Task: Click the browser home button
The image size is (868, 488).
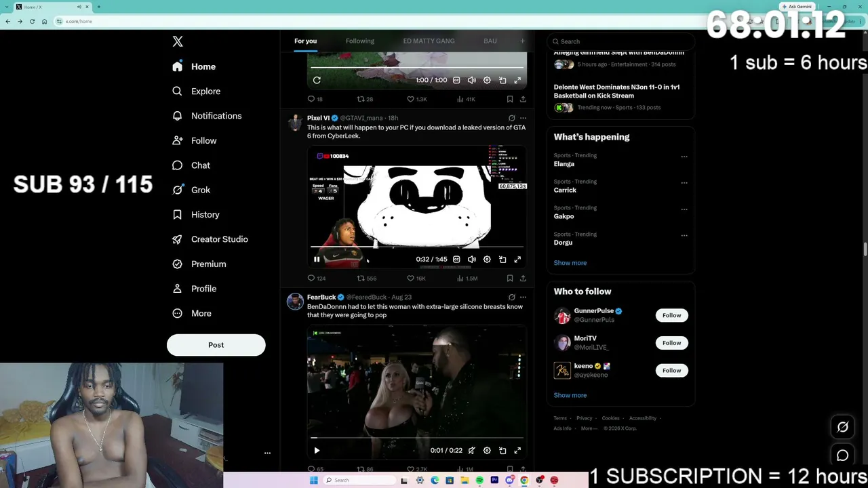Action: pos(44,21)
